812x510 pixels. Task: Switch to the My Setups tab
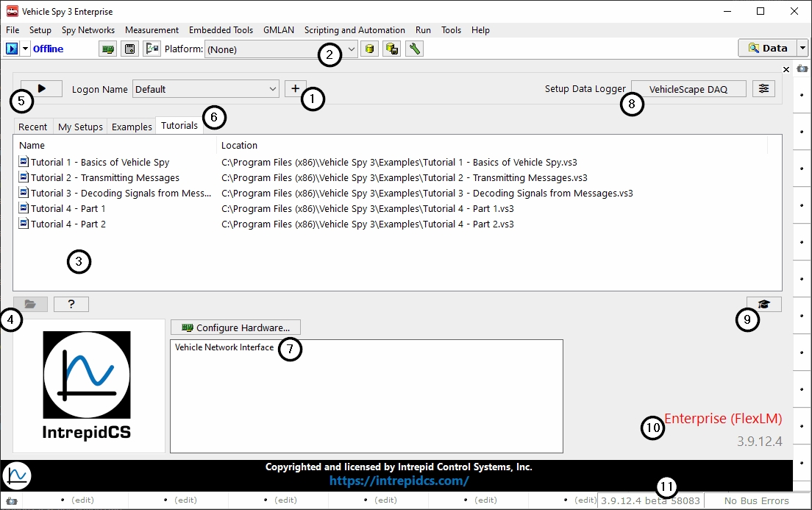point(80,127)
